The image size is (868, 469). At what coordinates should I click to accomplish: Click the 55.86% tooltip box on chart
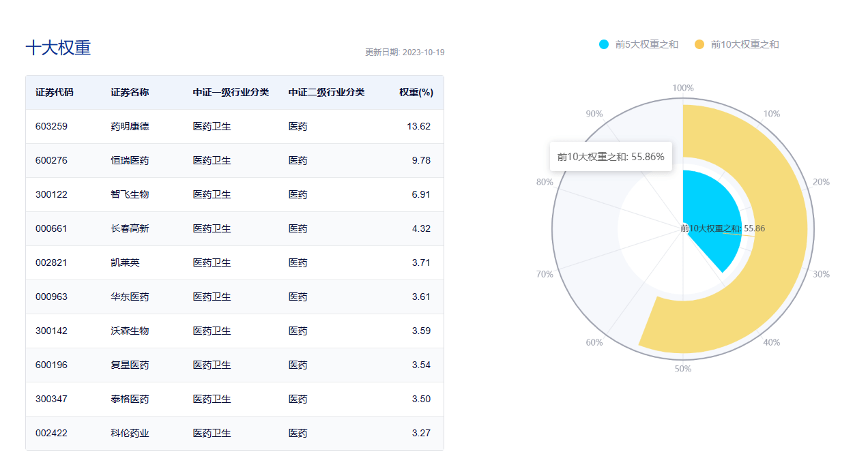(611, 157)
